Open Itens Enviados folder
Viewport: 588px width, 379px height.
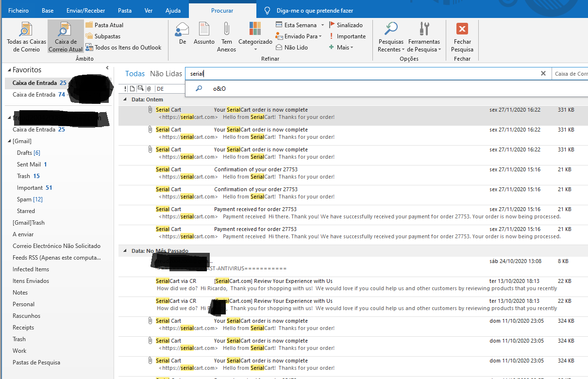click(31, 281)
